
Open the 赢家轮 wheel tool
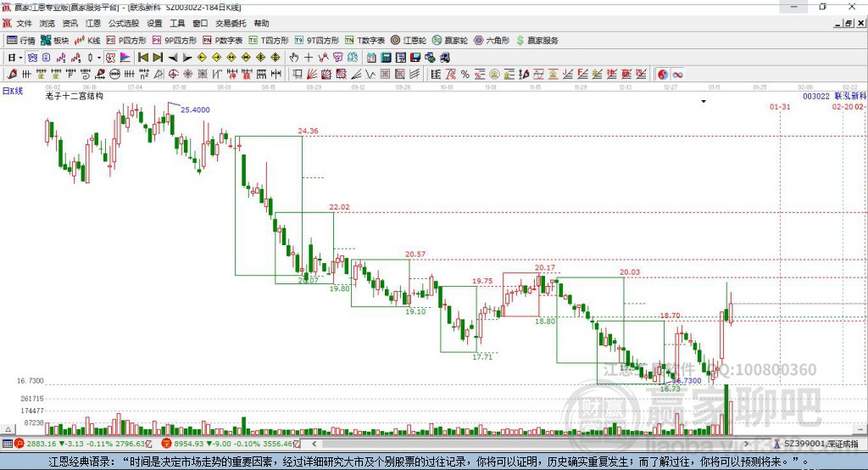pyautogui.click(x=450, y=41)
